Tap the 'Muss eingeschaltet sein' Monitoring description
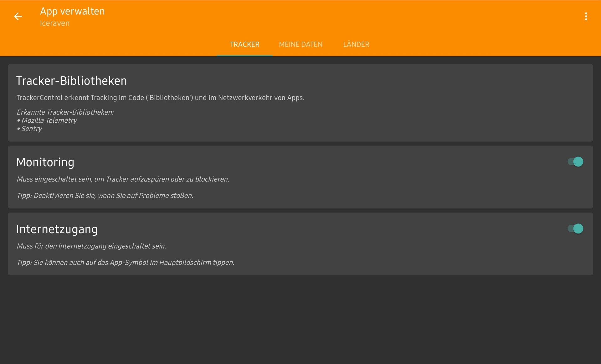601x364 pixels. point(123,179)
